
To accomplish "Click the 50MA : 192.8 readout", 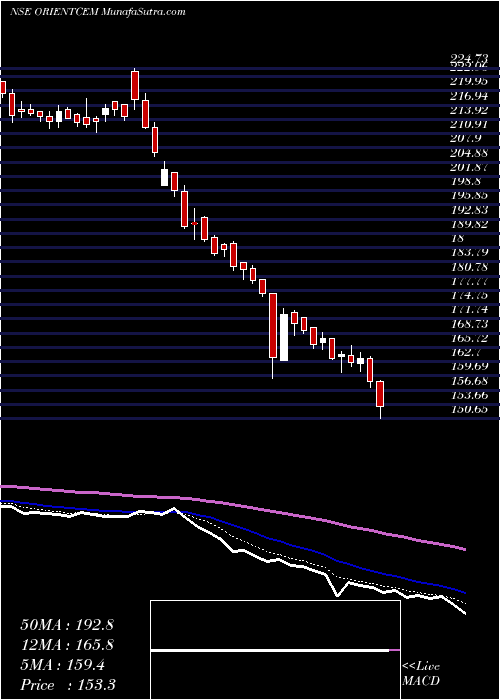I will (67, 625).
